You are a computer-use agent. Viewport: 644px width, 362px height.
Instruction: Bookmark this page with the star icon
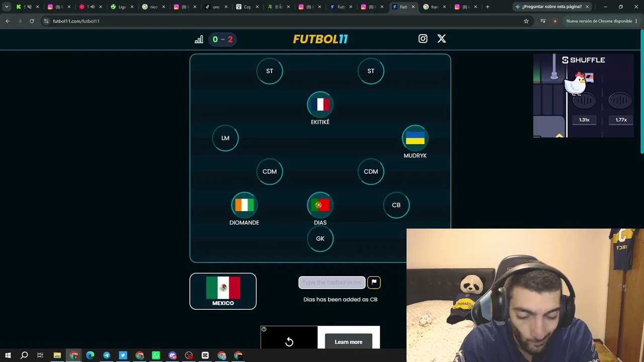pos(526,21)
